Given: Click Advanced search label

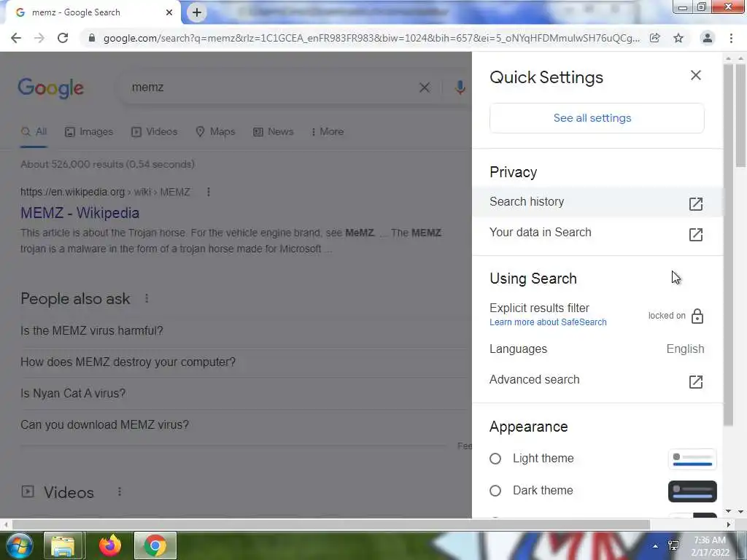Looking at the screenshot, I should pos(535,379).
